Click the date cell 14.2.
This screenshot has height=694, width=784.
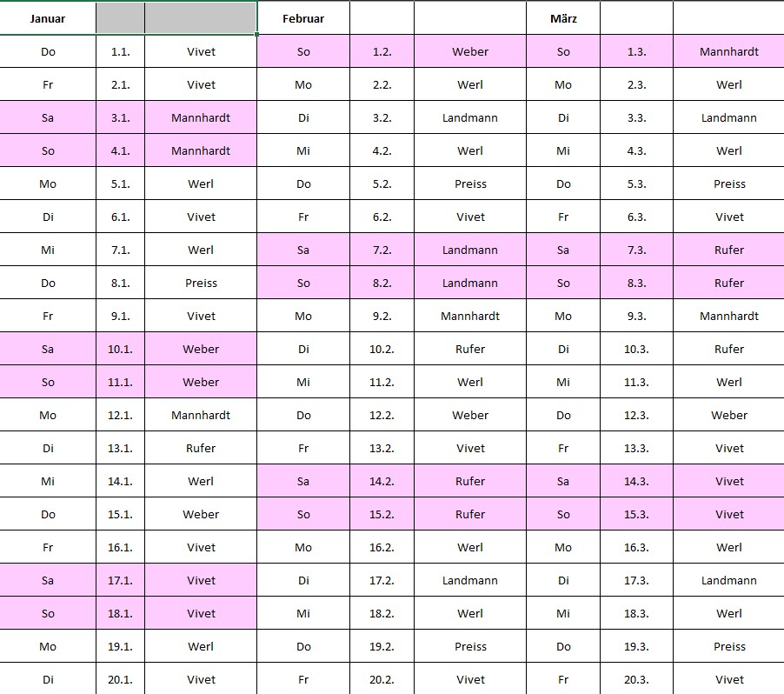tap(382, 481)
